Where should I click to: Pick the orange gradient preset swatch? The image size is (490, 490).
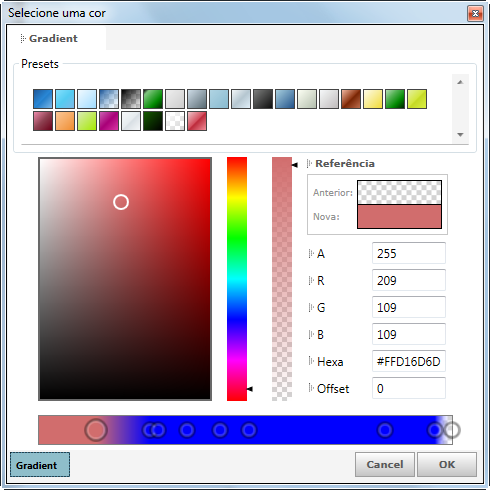[65, 121]
